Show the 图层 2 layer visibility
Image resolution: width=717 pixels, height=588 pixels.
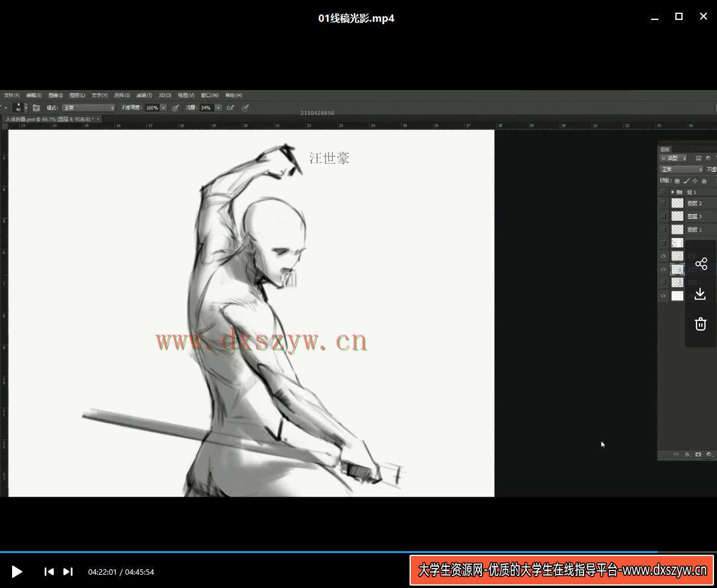[x=663, y=202]
